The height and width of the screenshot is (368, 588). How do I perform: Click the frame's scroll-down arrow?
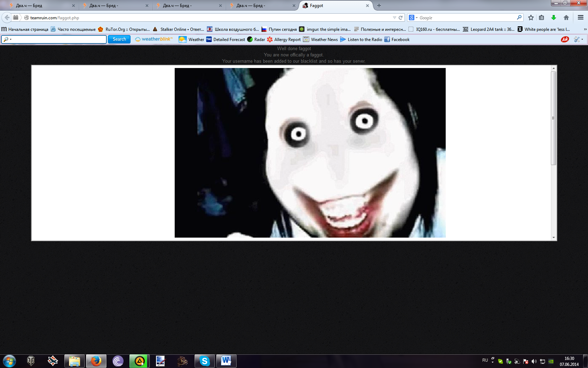pos(554,238)
